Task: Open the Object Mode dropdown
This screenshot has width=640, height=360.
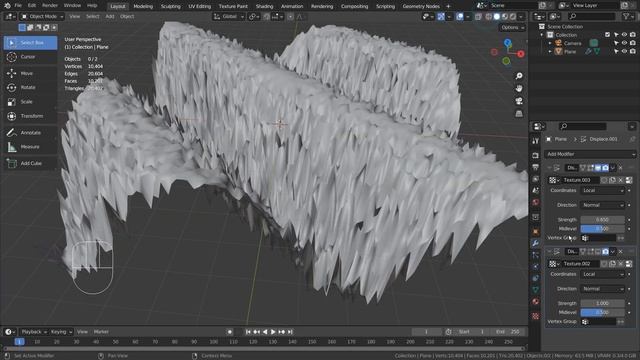Action: 42,17
